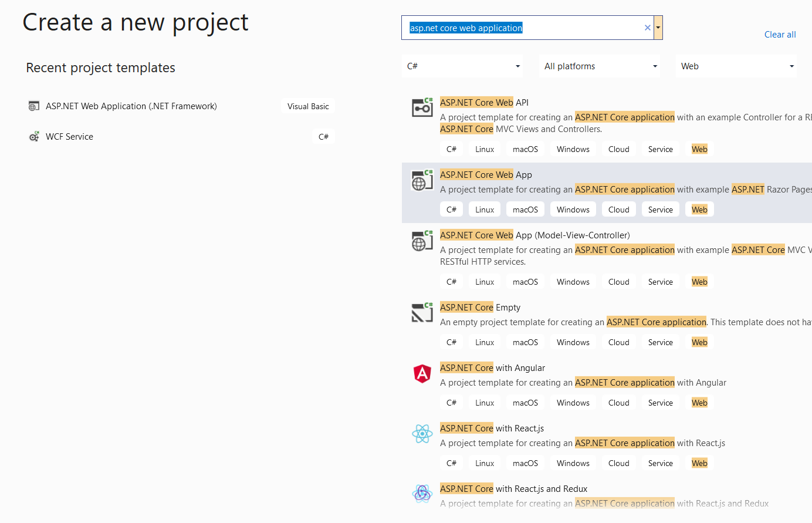The height and width of the screenshot is (523, 812).
Task: Click the Windows tag under ASP.NET Core Empty
Action: point(573,342)
